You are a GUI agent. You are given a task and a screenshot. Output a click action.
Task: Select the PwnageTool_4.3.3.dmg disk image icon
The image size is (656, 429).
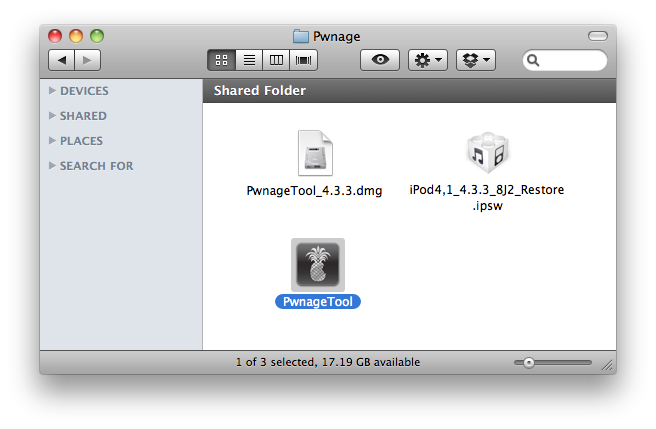click(x=314, y=154)
